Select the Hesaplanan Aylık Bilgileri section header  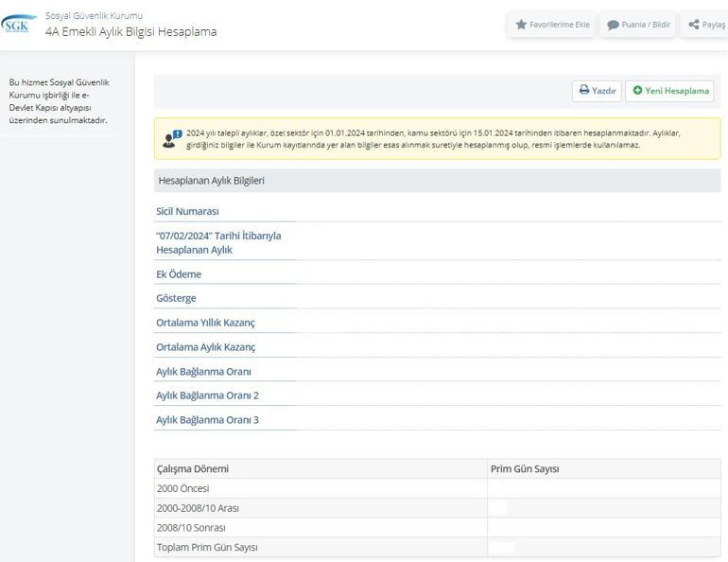click(211, 181)
